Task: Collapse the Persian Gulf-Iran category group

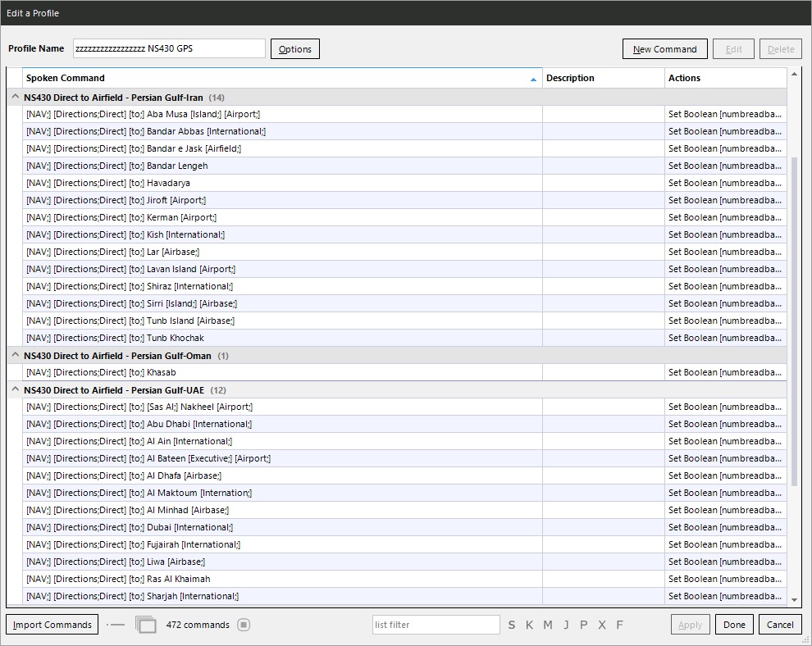Action: (15, 97)
